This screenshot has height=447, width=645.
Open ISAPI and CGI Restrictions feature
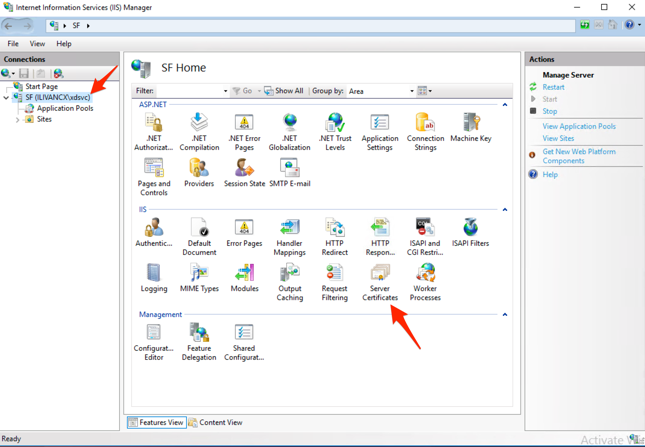(x=425, y=236)
